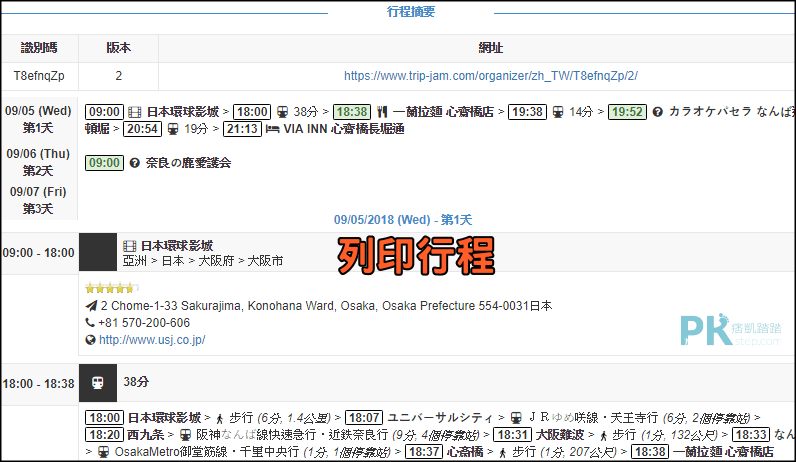Click the 18:00 box starting the route details
This screenshot has width=796, height=462.
pyautogui.click(x=104, y=418)
